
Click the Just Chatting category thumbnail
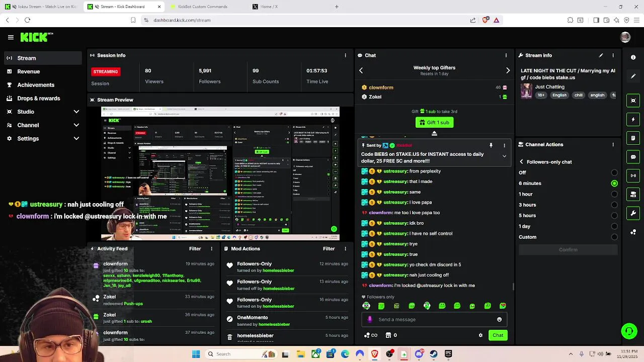526,91
